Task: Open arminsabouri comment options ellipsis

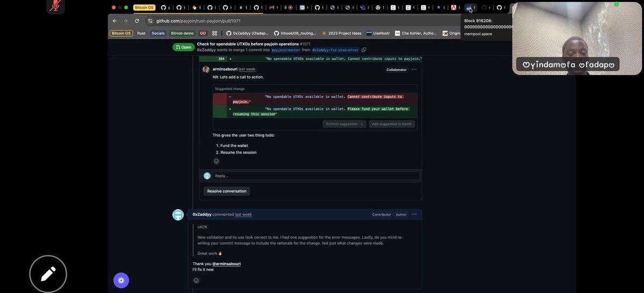Action: [414, 69]
